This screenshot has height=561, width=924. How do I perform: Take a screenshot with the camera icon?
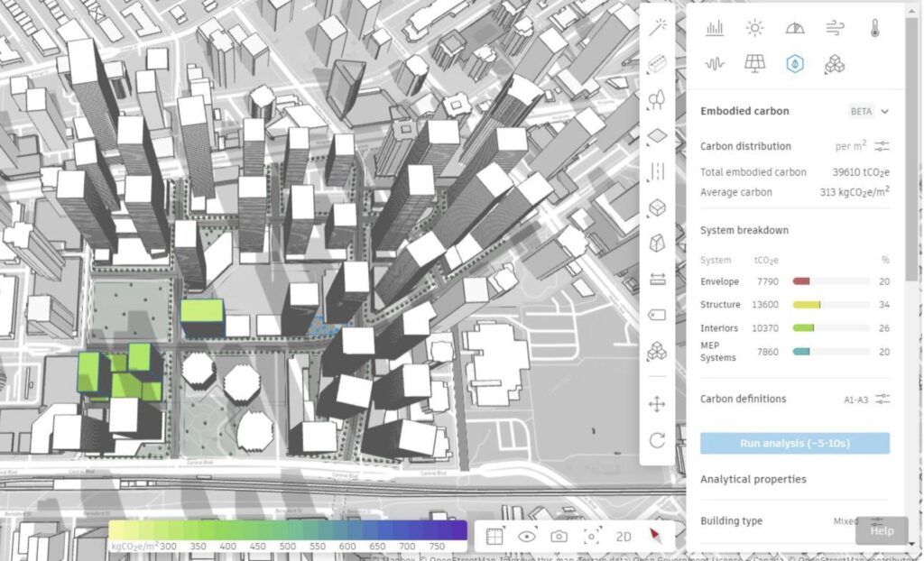[x=559, y=536]
